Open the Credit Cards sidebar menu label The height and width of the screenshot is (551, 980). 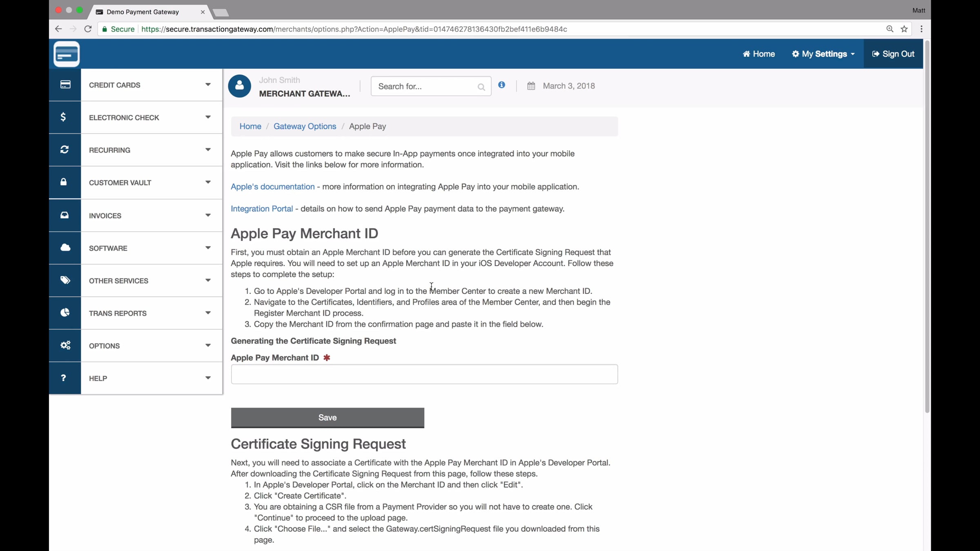coord(115,85)
